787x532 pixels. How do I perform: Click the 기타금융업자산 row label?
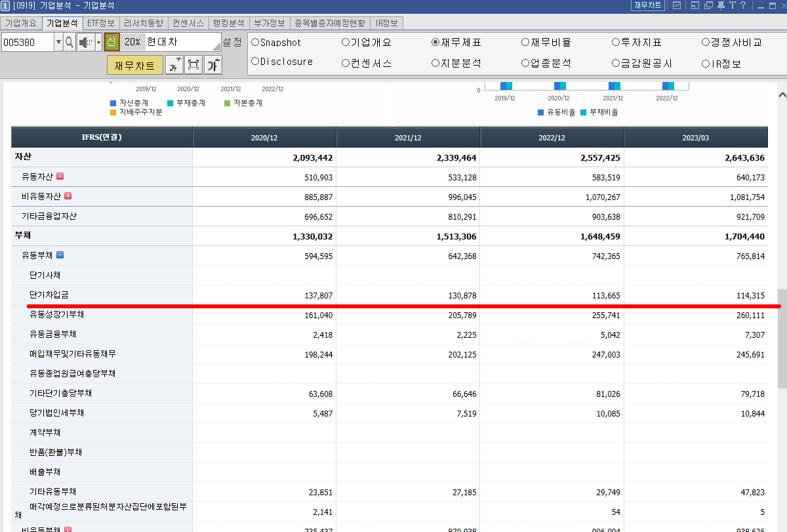point(49,216)
